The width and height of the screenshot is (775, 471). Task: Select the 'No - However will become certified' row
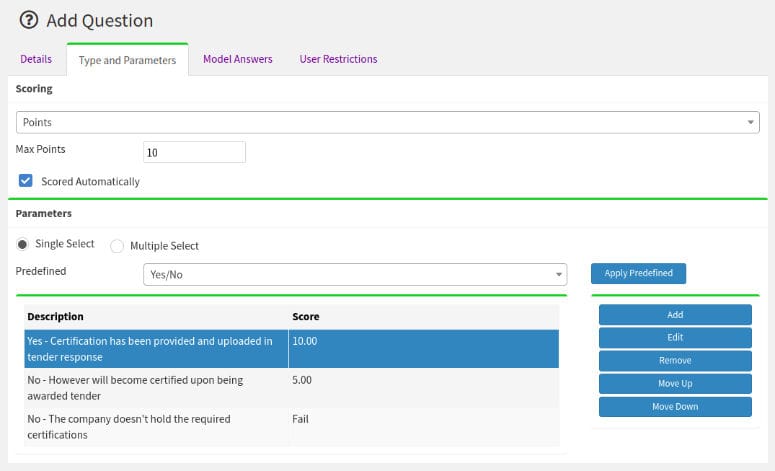pos(150,387)
